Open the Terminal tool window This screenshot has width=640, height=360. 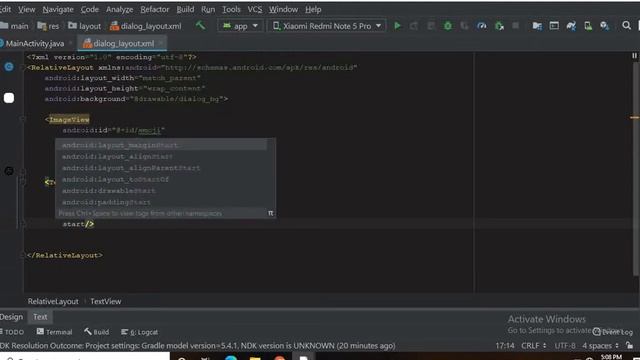54,332
